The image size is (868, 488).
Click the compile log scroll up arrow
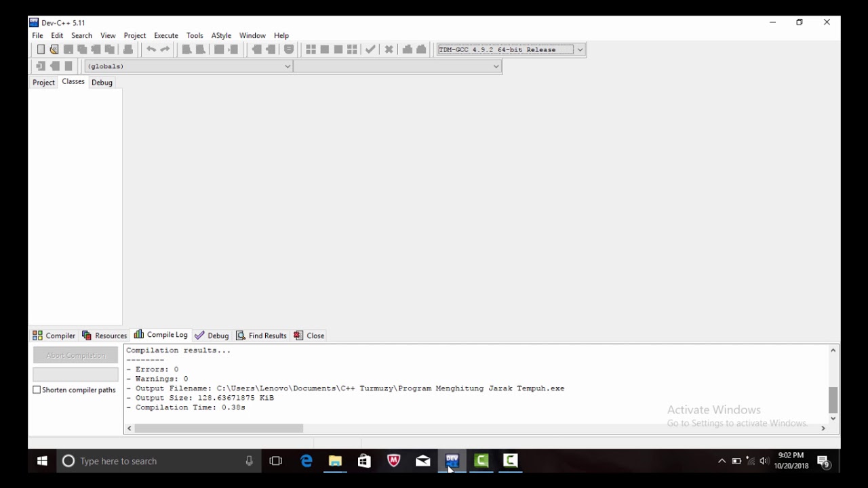click(833, 350)
